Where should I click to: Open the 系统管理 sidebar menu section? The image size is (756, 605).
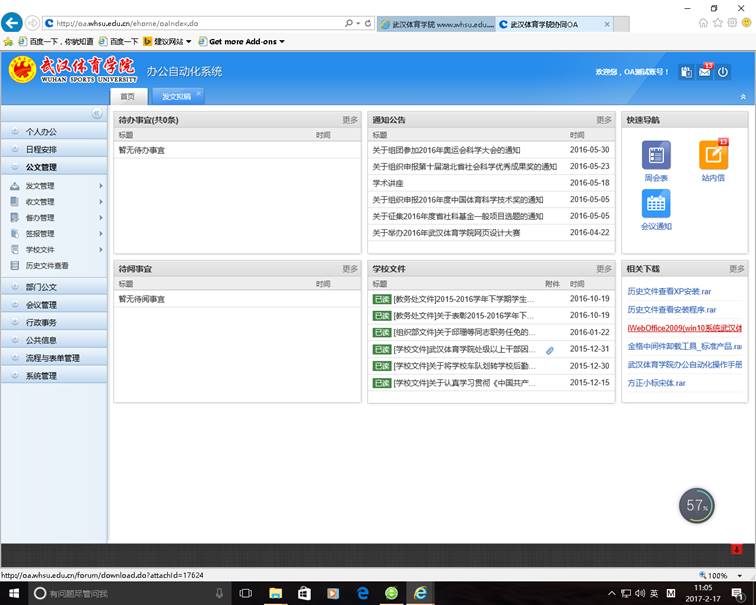[x=41, y=376]
